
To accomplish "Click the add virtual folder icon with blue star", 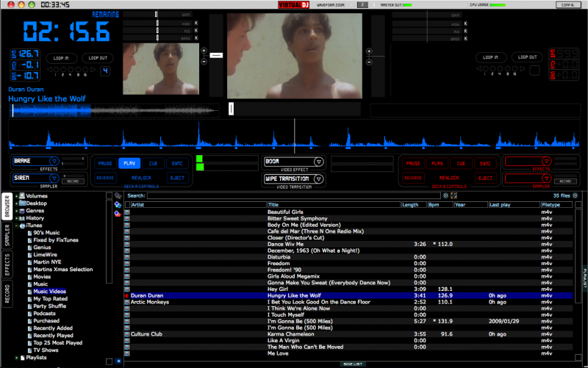I will pyautogui.click(x=118, y=205).
